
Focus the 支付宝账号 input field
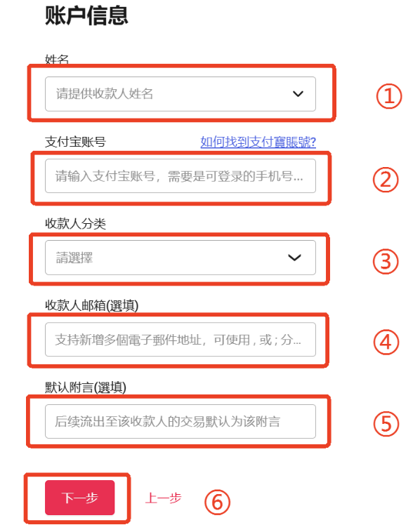(x=181, y=175)
